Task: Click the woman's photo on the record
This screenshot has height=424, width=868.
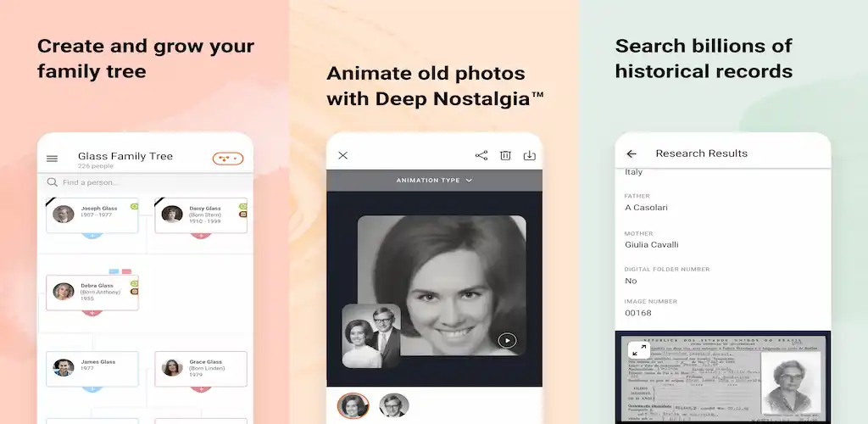Action: click(791, 382)
